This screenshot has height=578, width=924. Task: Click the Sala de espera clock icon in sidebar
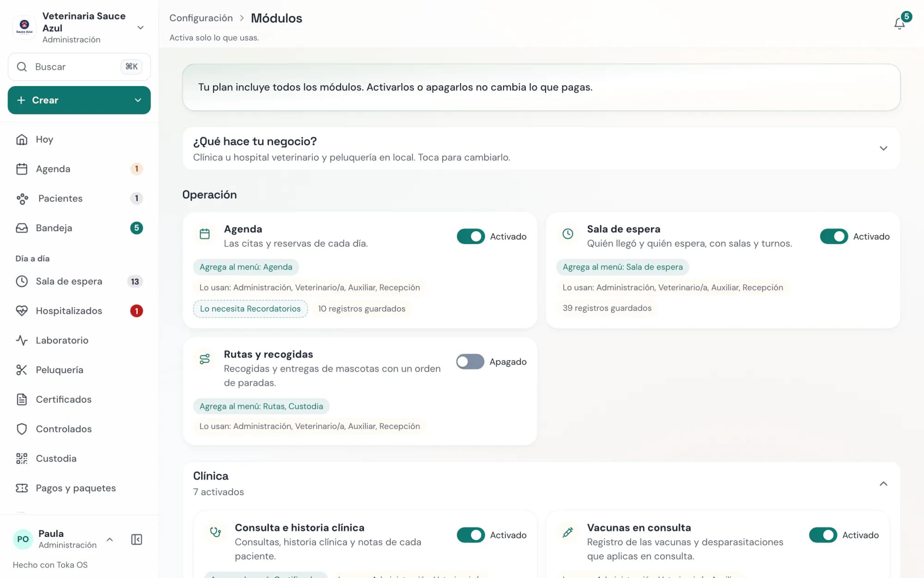pyautogui.click(x=22, y=281)
